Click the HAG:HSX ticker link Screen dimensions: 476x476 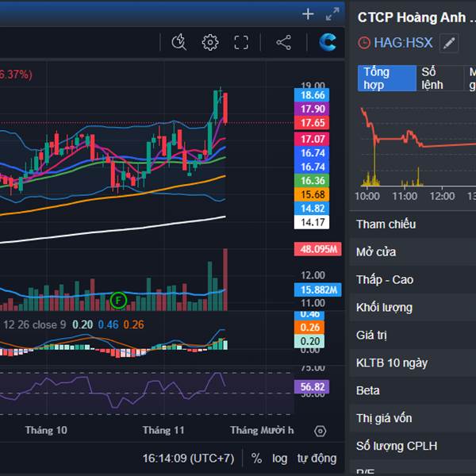[403, 43]
